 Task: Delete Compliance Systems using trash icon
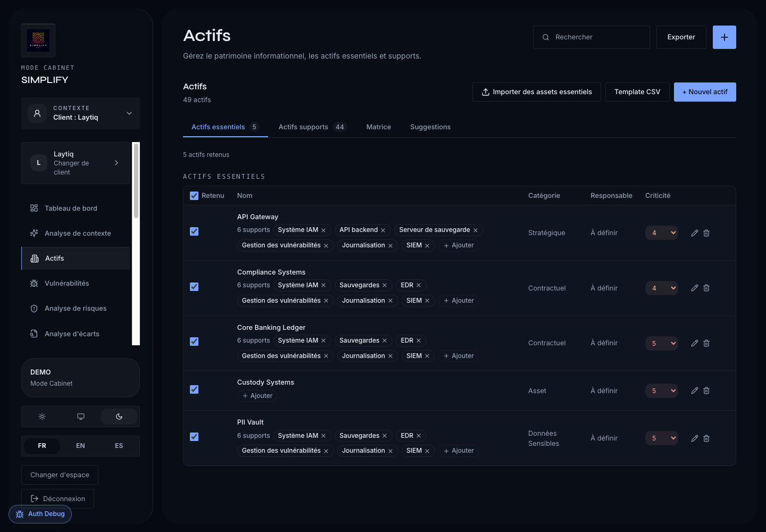pos(706,288)
